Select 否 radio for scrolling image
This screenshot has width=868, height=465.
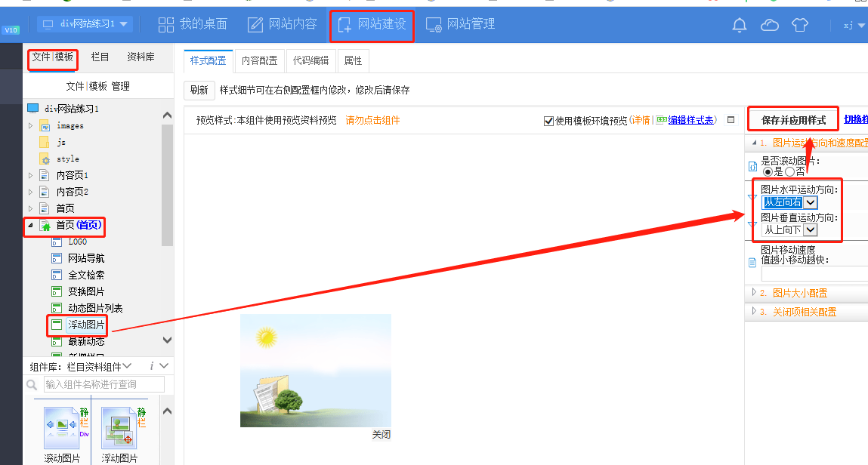[x=789, y=171]
